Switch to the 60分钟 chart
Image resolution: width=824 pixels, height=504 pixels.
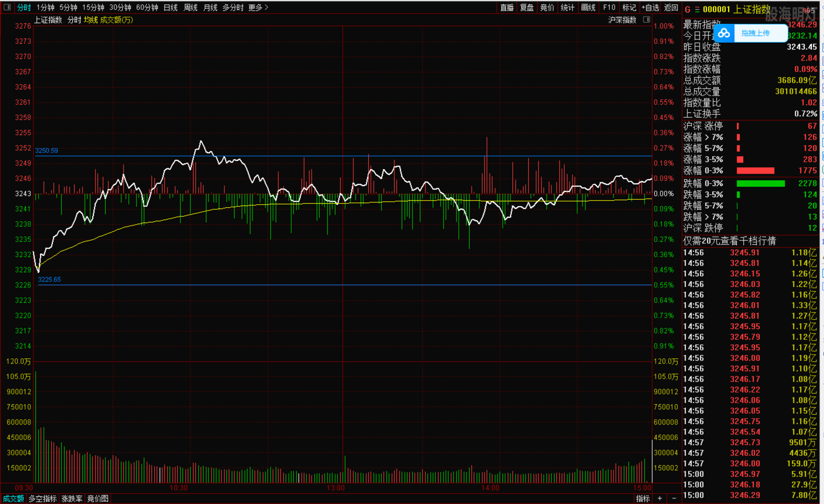tap(147, 7)
